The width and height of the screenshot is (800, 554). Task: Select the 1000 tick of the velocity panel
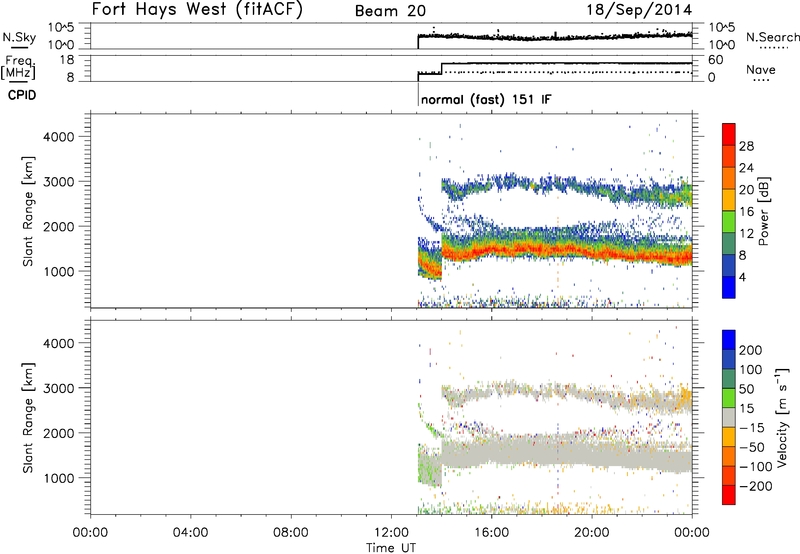coord(59,478)
